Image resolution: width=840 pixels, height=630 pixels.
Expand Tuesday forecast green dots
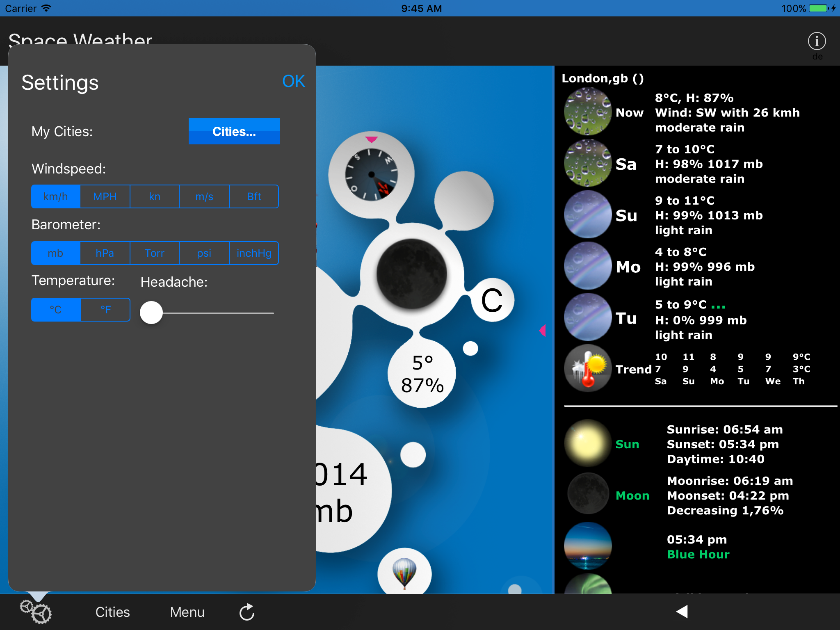point(718,306)
